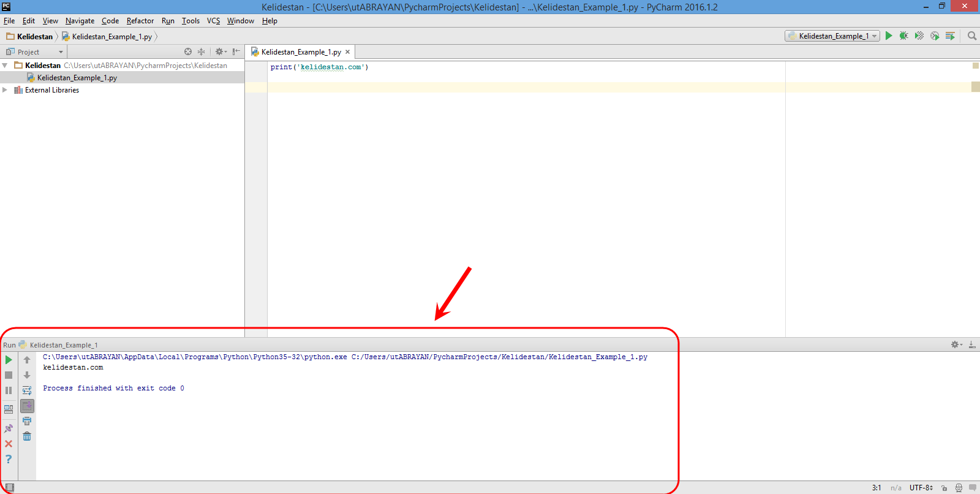Image resolution: width=980 pixels, height=494 pixels.
Task: Open the Event Log balloon icon
Action: (973, 488)
